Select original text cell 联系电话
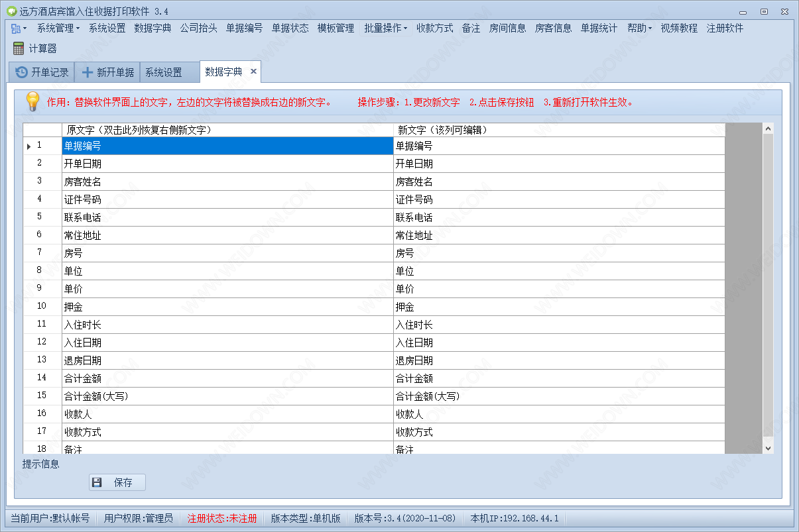Screen dimensions: 799x532 [227, 217]
